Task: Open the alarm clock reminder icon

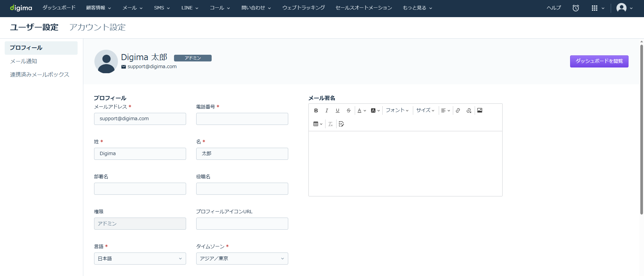Action: coord(576,8)
